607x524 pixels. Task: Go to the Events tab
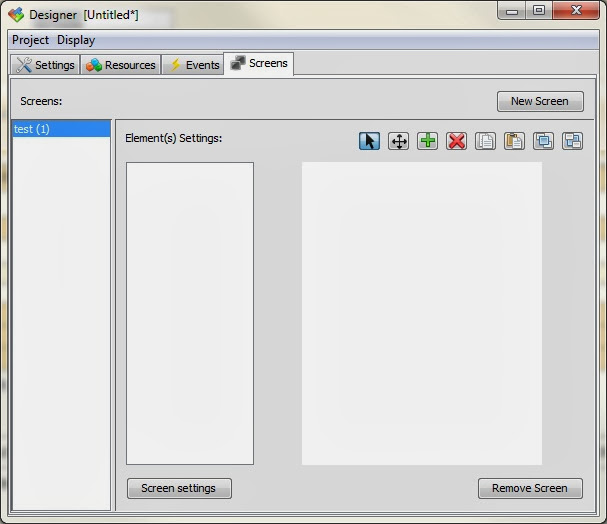[x=193, y=65]
